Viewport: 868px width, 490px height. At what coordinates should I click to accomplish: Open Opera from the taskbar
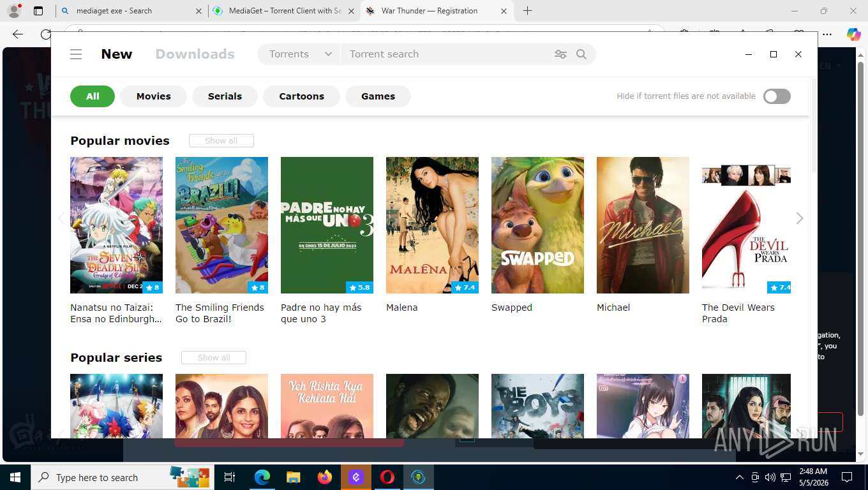tap(387, 477)
